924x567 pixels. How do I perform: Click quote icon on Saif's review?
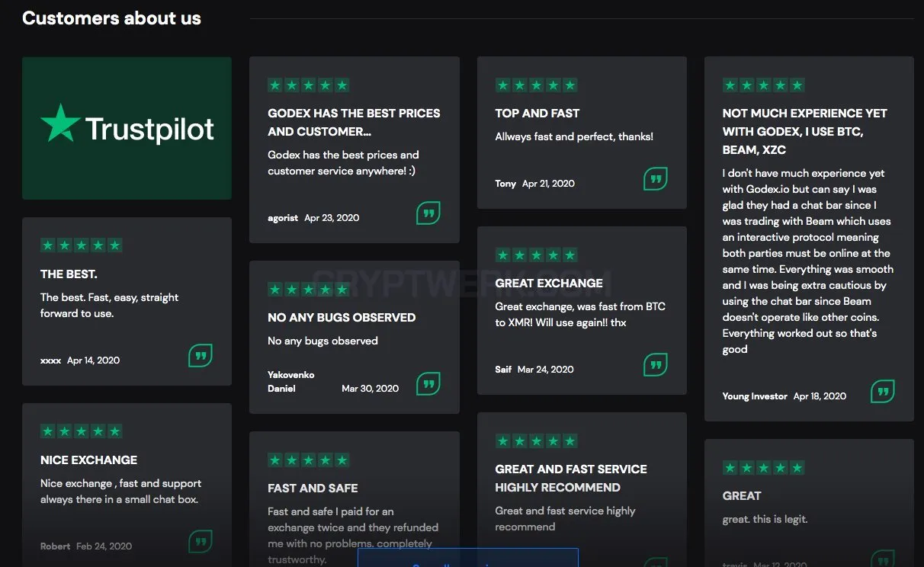pos(656,364)
